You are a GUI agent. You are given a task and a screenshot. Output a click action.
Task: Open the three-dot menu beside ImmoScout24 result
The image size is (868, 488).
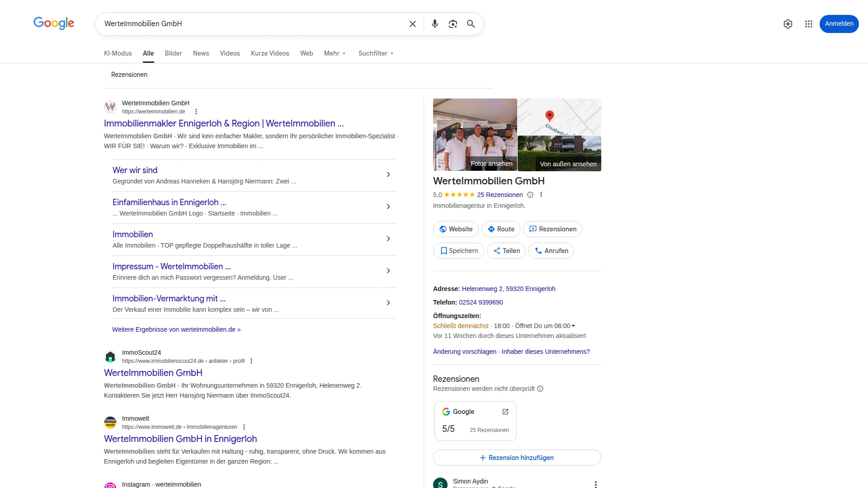pos(251,361)
